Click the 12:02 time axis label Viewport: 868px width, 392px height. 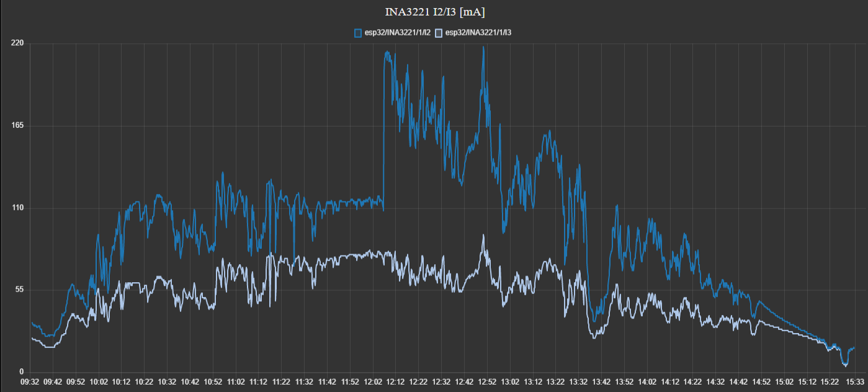[x=373, y=383]
